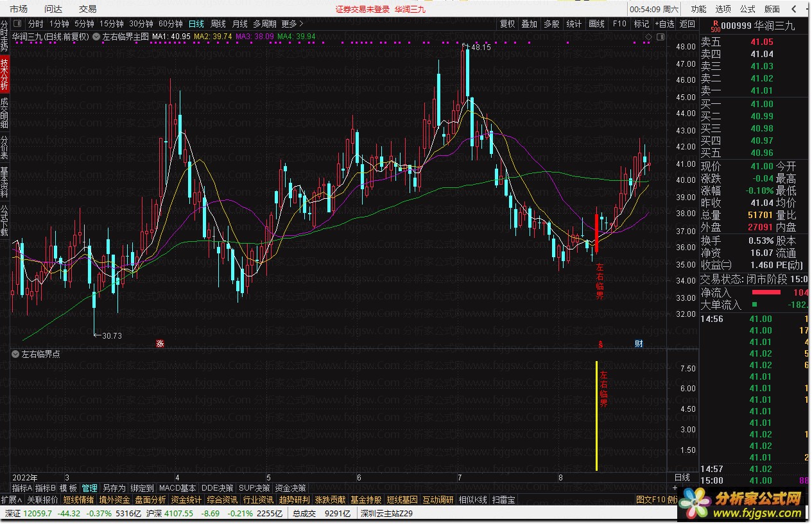The width and height of the screenshot is (812, 524).
Task: Click the 统计 statistics button
Action: pyautogui.click(x=574, y=24)
